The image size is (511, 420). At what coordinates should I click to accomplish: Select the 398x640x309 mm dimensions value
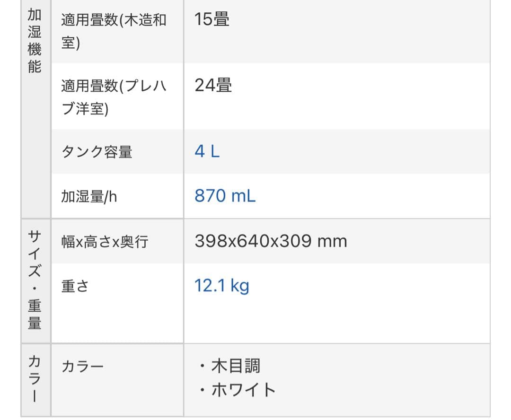click(x=271, y=241)
